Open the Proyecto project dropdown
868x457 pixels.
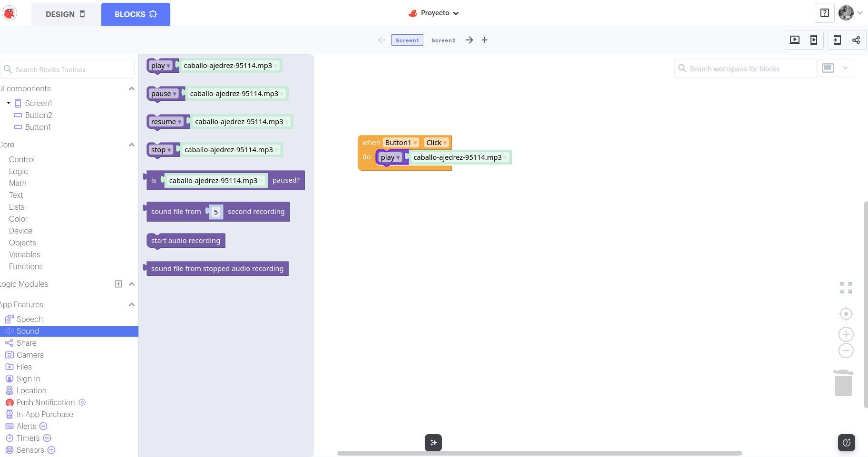(x=434, y=13)
